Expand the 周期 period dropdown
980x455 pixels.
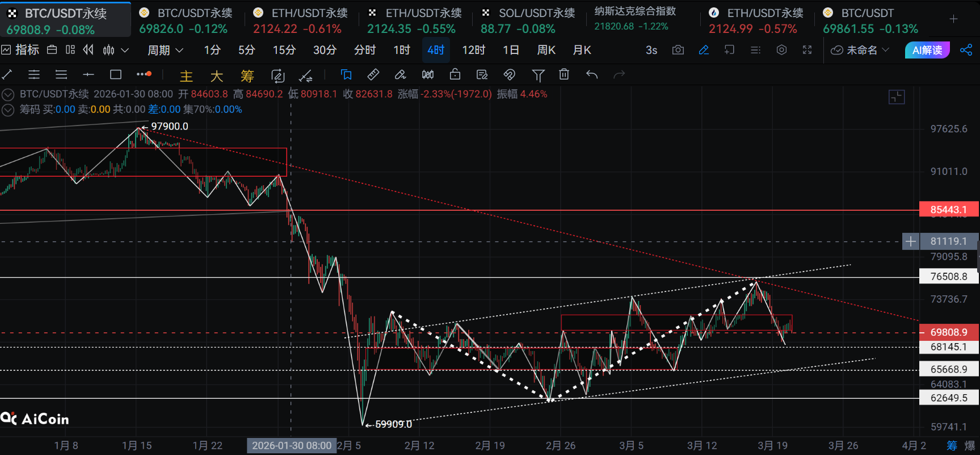coord(165,50)
